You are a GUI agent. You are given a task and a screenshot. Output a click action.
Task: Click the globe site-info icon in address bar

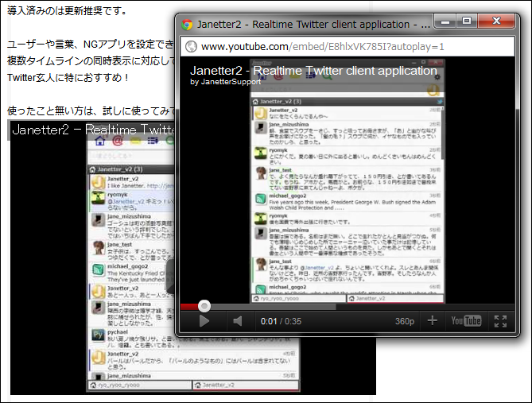(191, 46)
